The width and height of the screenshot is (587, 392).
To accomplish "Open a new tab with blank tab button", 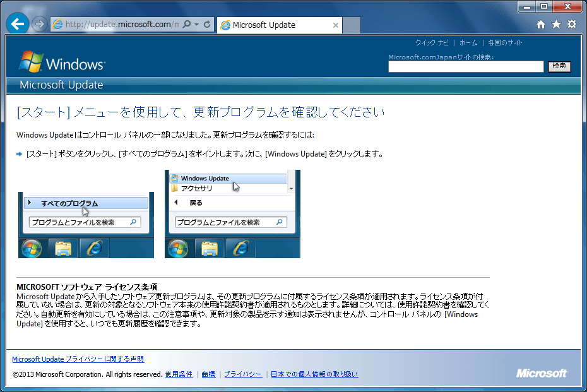I will click(x=352, y=25).
